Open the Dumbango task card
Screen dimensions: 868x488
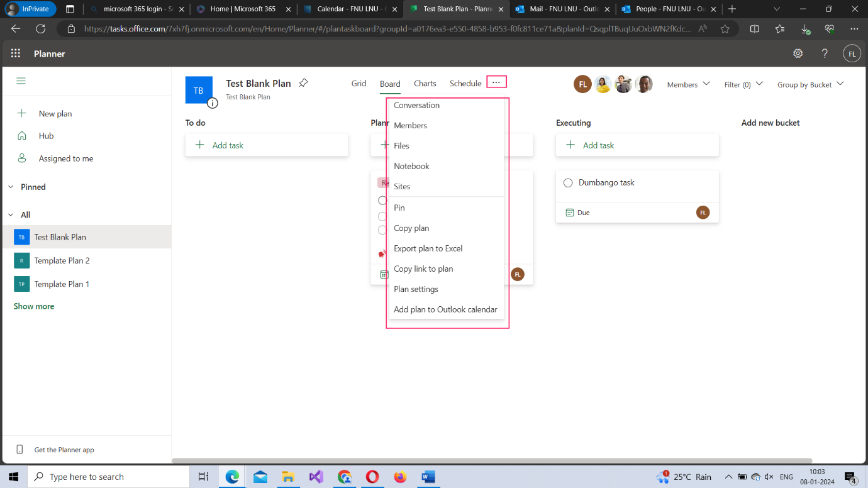coord(637,196)
